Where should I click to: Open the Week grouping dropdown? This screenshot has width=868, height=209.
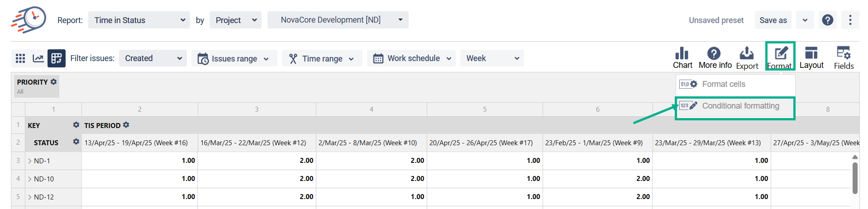[x=492, y=58]
